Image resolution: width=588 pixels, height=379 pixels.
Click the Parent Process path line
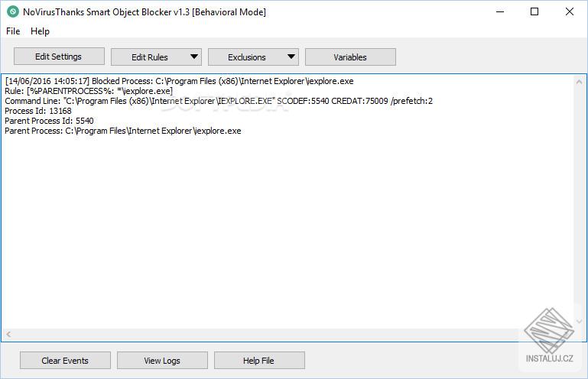point(123,131)
